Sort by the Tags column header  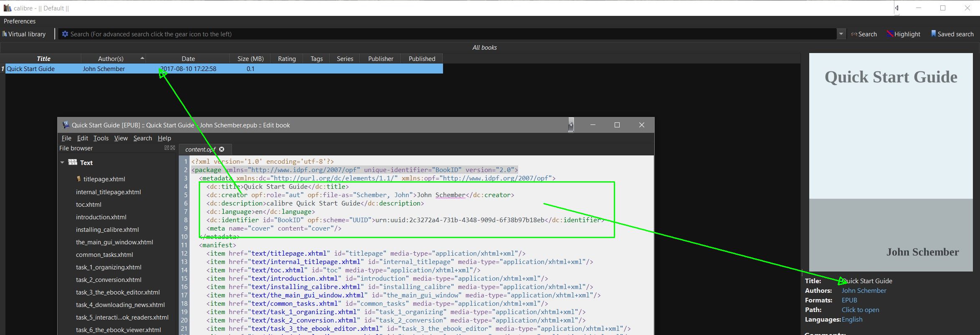pos(317,58)
